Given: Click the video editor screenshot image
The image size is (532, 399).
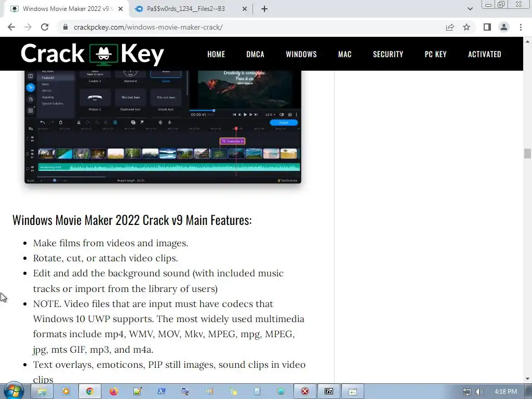Looking at the screenshot, I should click(x=163, y=127).
